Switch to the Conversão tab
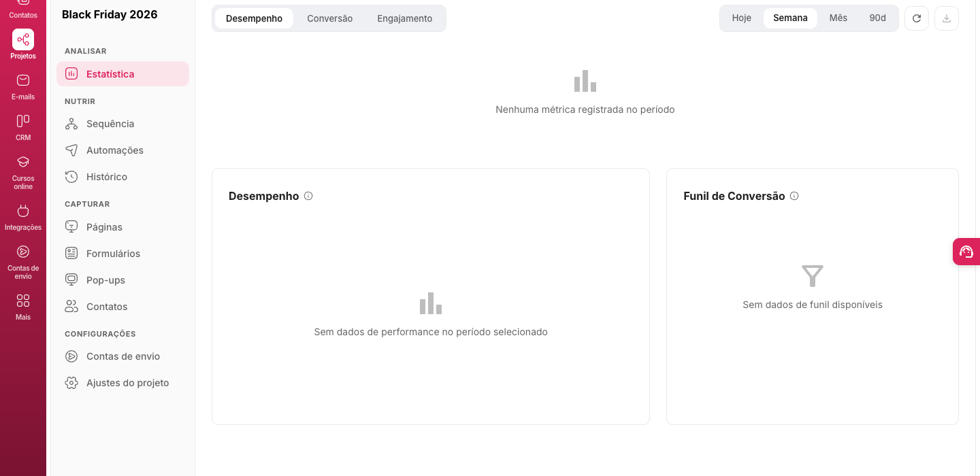This screenshot has height=476, width=980. [329, 18]
